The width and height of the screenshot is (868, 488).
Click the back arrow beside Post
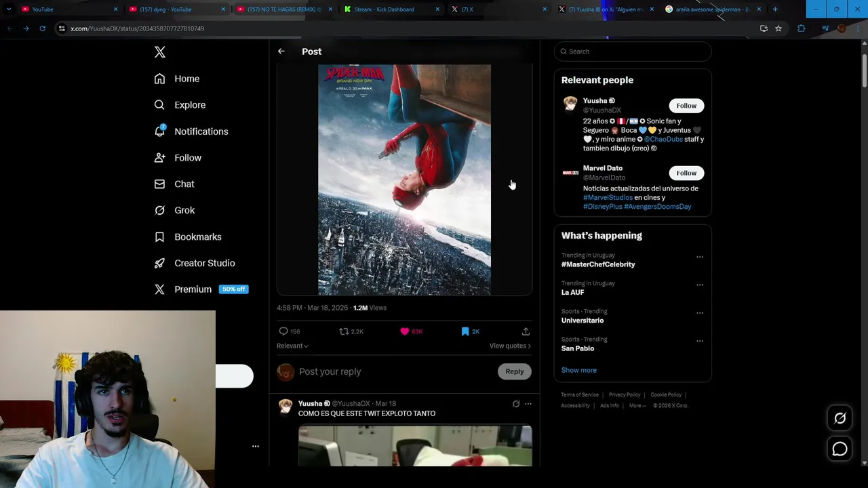coord(281,52)
